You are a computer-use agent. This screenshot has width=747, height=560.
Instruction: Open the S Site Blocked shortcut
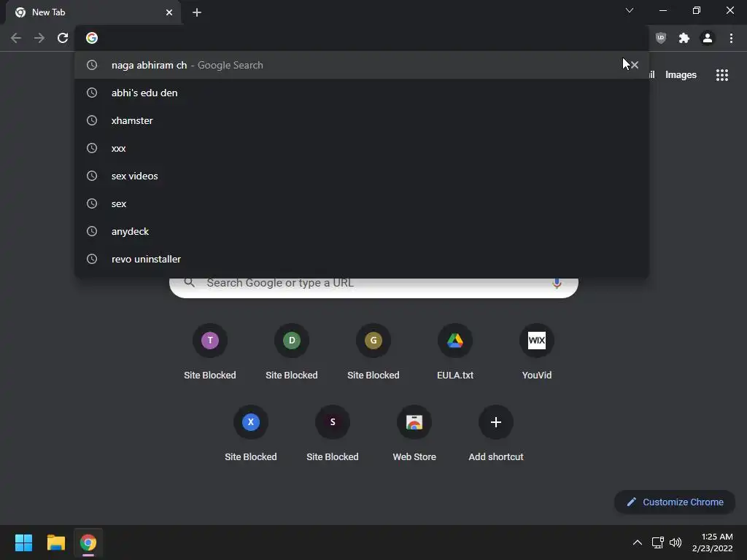(x=333, y=433)
